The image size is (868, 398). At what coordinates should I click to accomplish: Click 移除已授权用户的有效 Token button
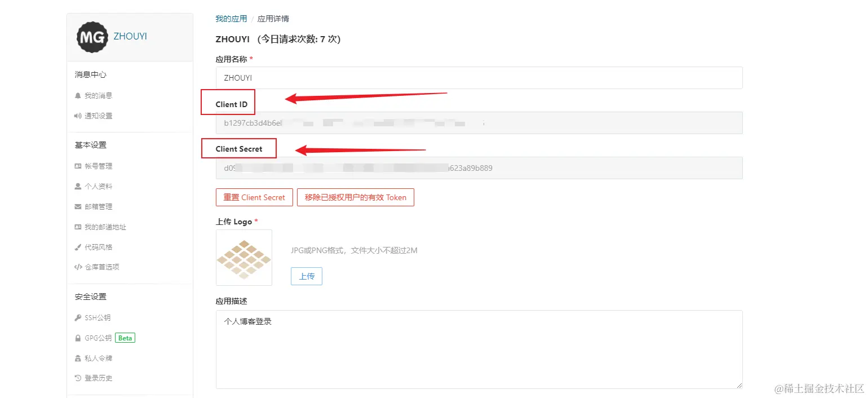pyautogui.click(x=356, y=197)
